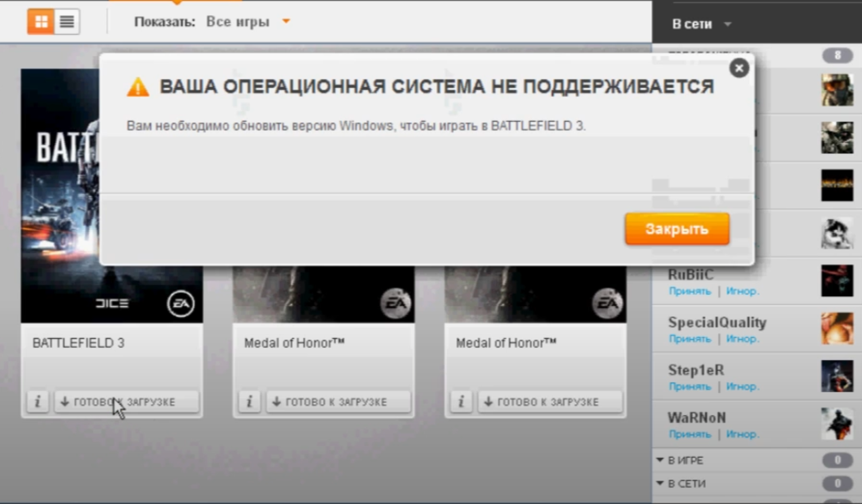
Task: Download Battlefield 3 via 'Готово к загрузке'
Action: coord(127,401)
